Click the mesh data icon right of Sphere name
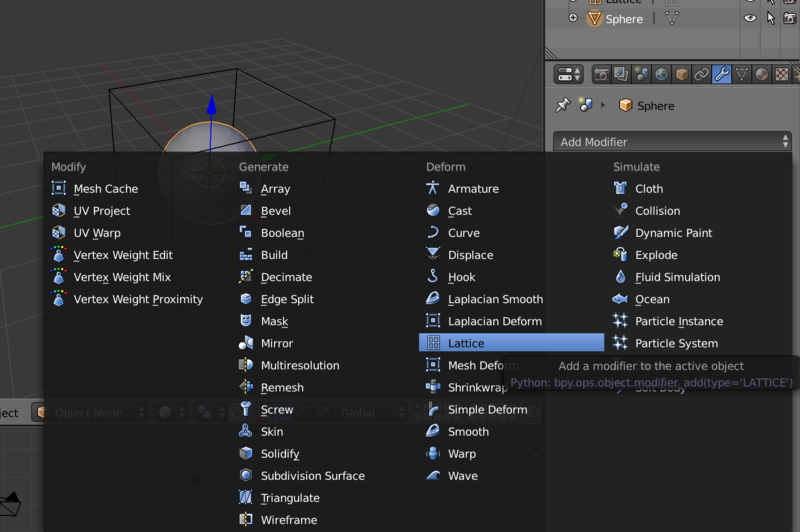Image resolution: width=800 pixels, height=532 pixels. 672,19
